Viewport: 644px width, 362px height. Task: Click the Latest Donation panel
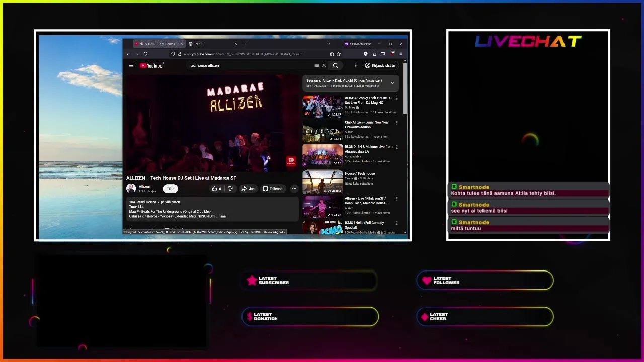[310, 317]
